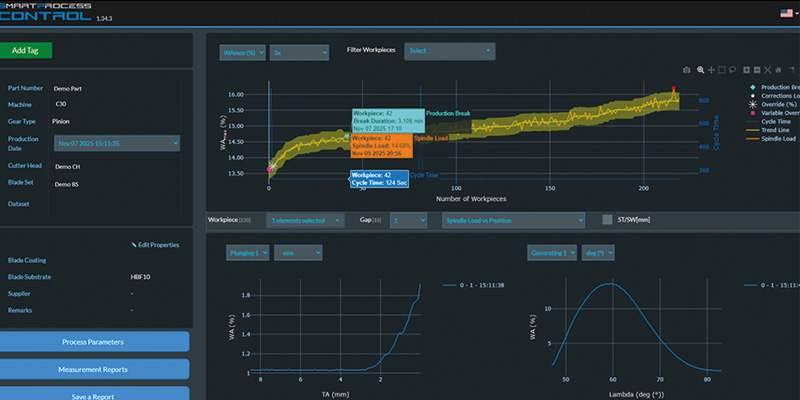The image size is (800, 400).
Task: Activate the pan arrows tool
Action: coord(711,70)
